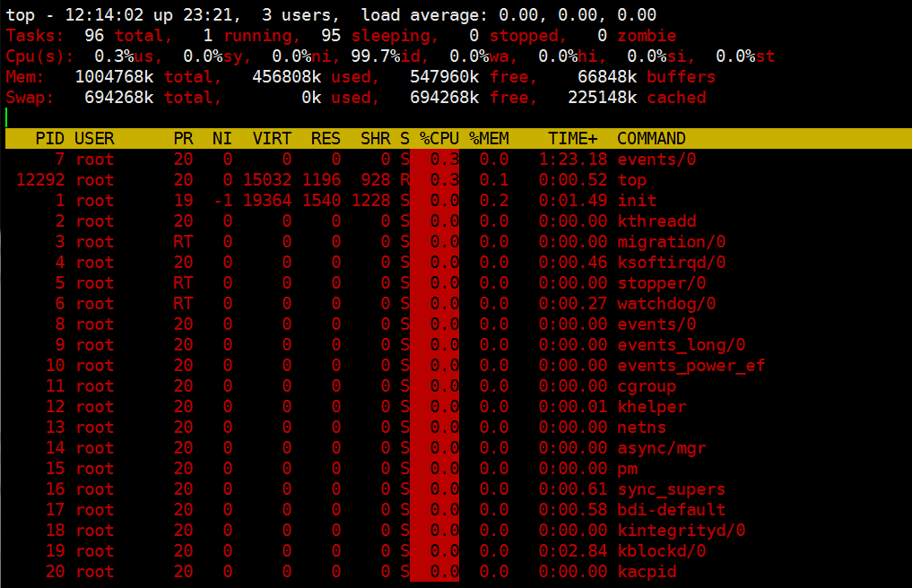Click the 'migration/0' command entry
This screenshot has height=588, width=912.
tap(671, 242)
